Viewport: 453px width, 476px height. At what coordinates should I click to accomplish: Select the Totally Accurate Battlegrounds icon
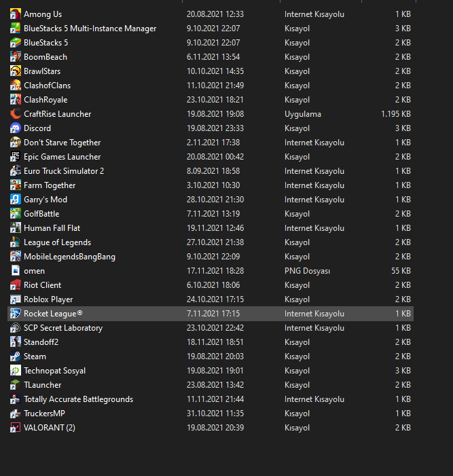tap(16, 399)
